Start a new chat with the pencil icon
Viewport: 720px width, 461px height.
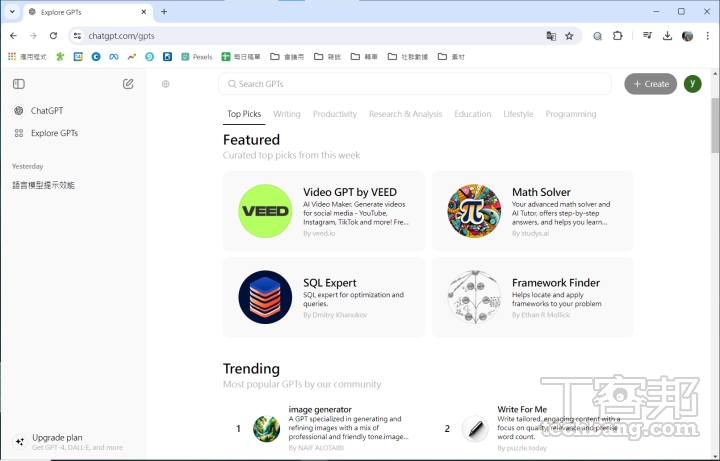pos(128,84)
